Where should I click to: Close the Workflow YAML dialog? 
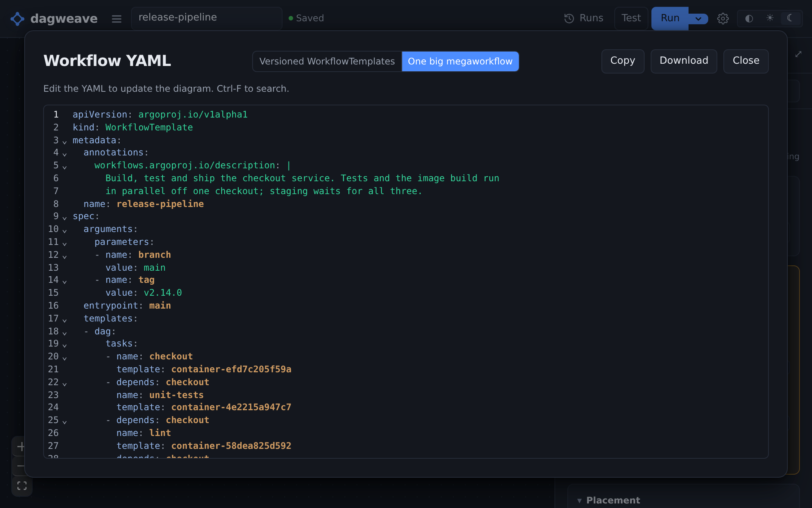point(746,61)
